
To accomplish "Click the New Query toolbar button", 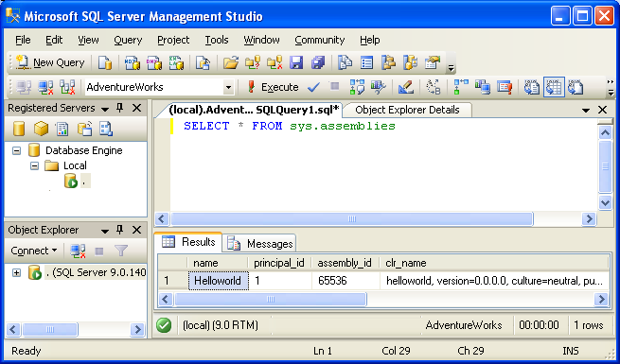I will tap(50, 62).
